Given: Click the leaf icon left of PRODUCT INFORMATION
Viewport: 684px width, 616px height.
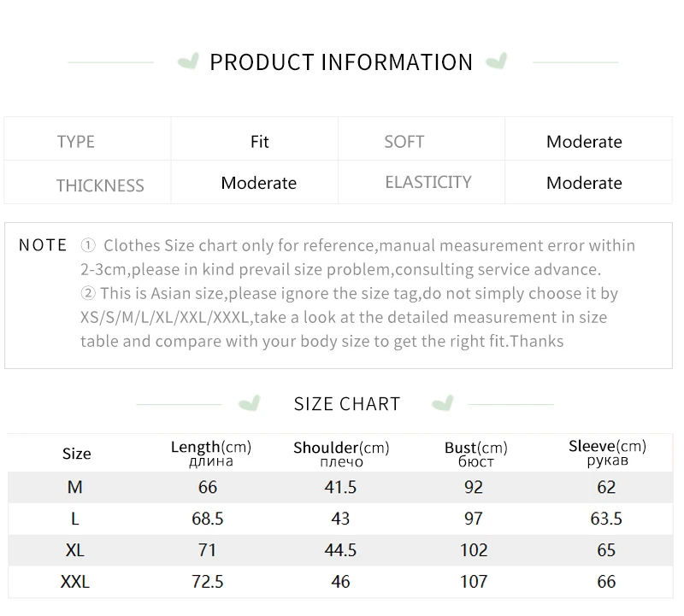Looking at the screenshot, I should point(188,62).
